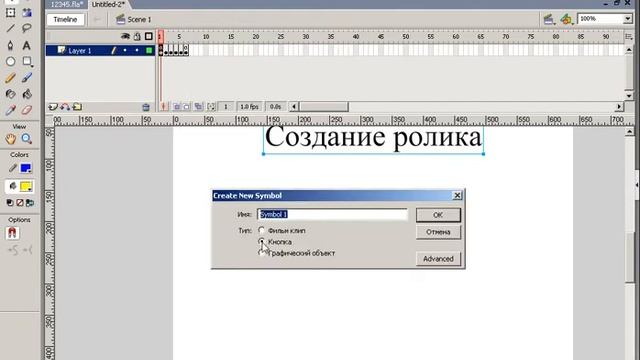Close the Create New Symbol dialog
640x360 pixels.
pos(457,196)
